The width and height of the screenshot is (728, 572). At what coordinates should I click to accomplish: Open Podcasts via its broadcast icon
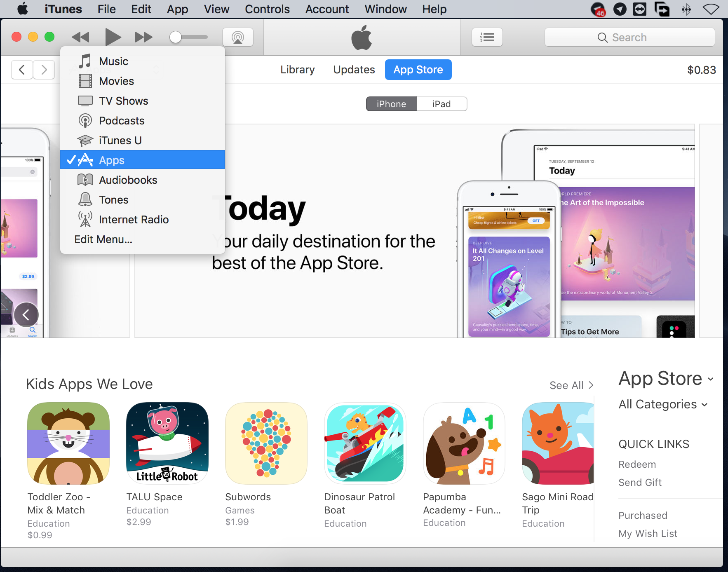pos(85,121)
